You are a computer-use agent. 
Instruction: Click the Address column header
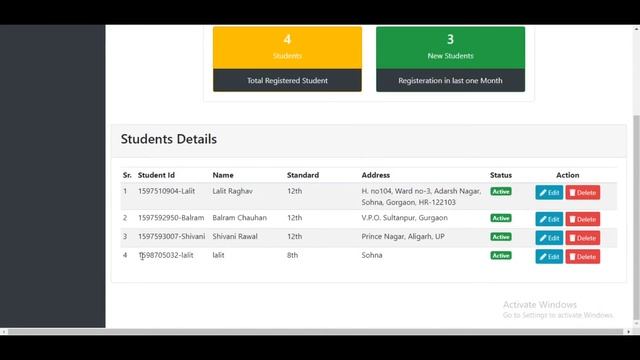click(x=376, y=175)
